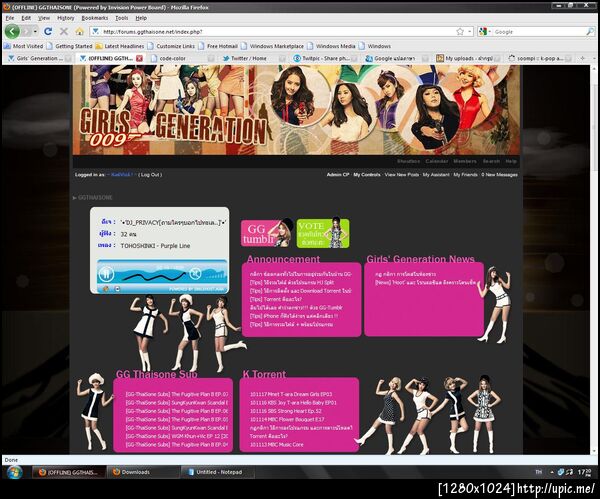Switch to the Twitter / Home tab
The width and height of the screenshot is (600, 499).
click(x=253, y=58)
